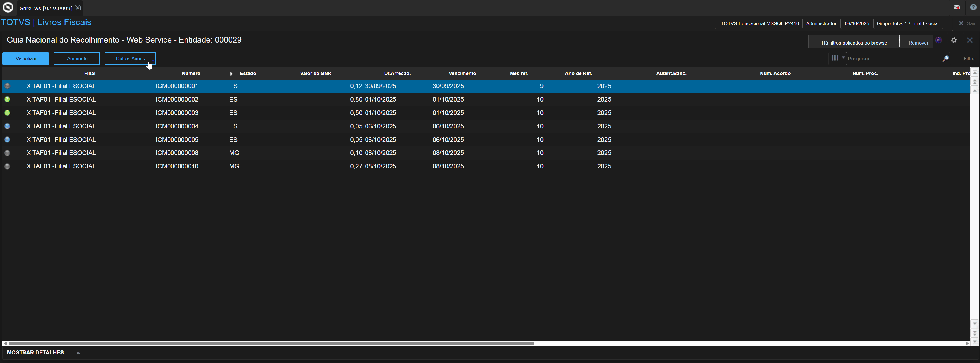Click the Visualizar button
980x363 pixels.
(26, 59)
